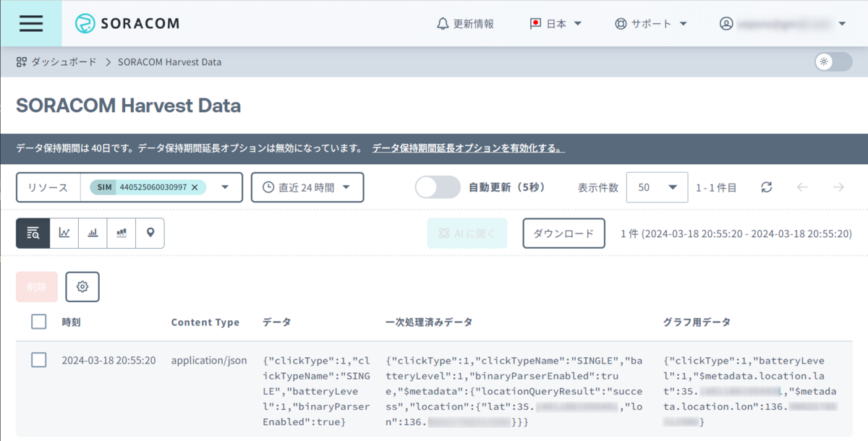Click the application/json cell
Screen dimensions: 868x441
pos(209,360)
